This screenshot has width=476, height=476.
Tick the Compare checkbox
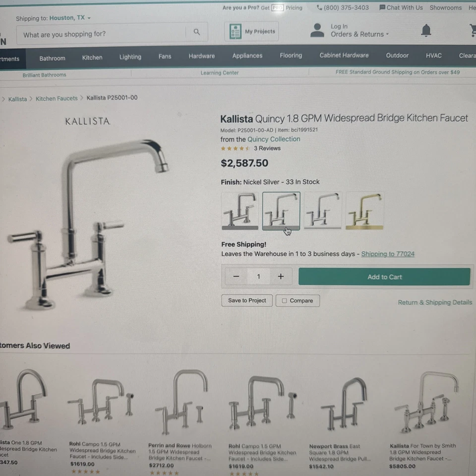click(x=285, y=300)
